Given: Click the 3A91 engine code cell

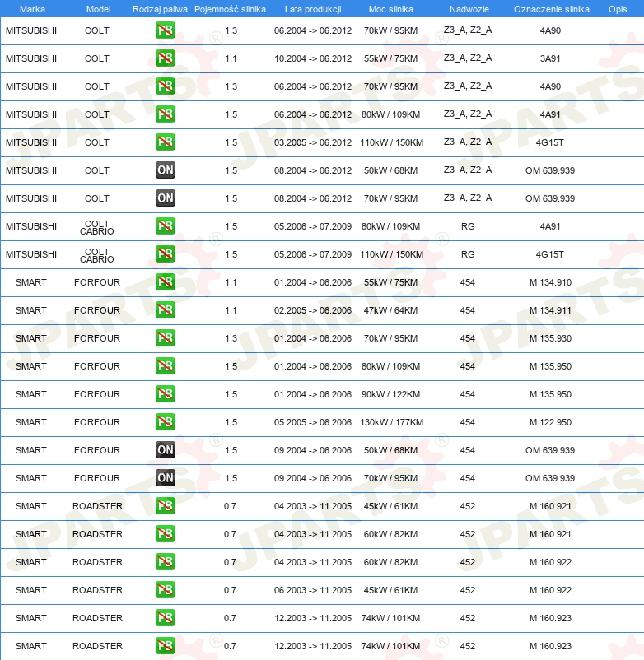Looking at the screenshot, I should click(550, 58).
